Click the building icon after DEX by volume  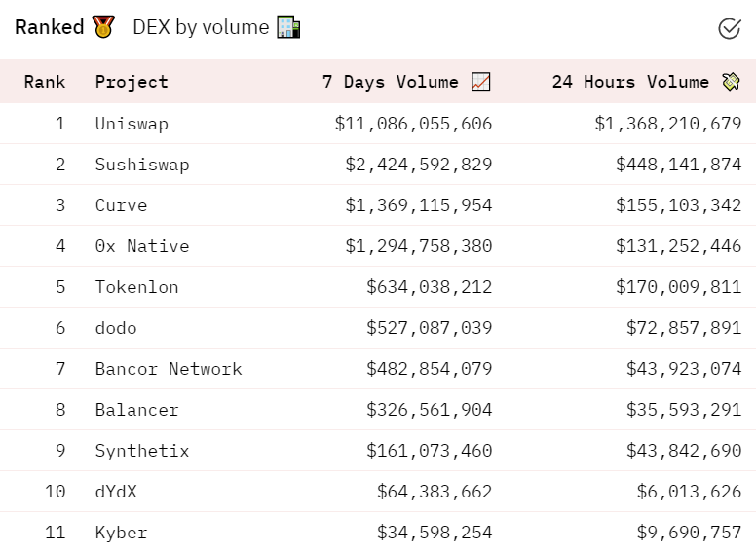coord(288,27)
